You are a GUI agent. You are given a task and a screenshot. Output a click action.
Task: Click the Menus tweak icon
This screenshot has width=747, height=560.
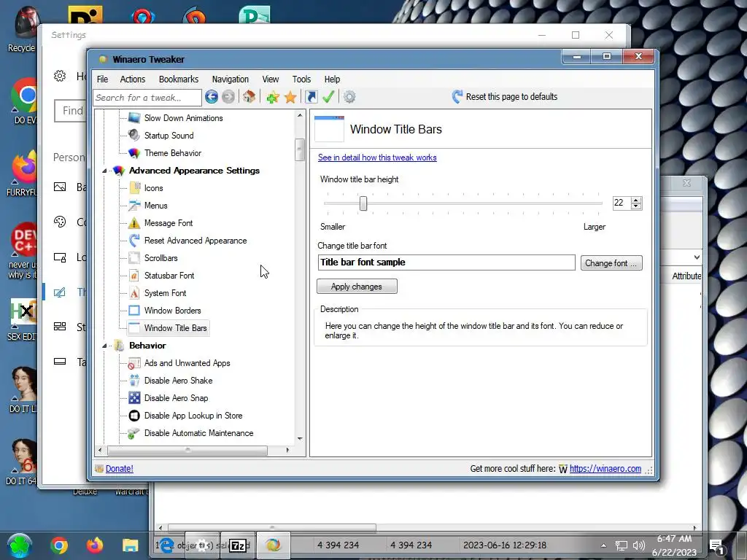point(134,205)
